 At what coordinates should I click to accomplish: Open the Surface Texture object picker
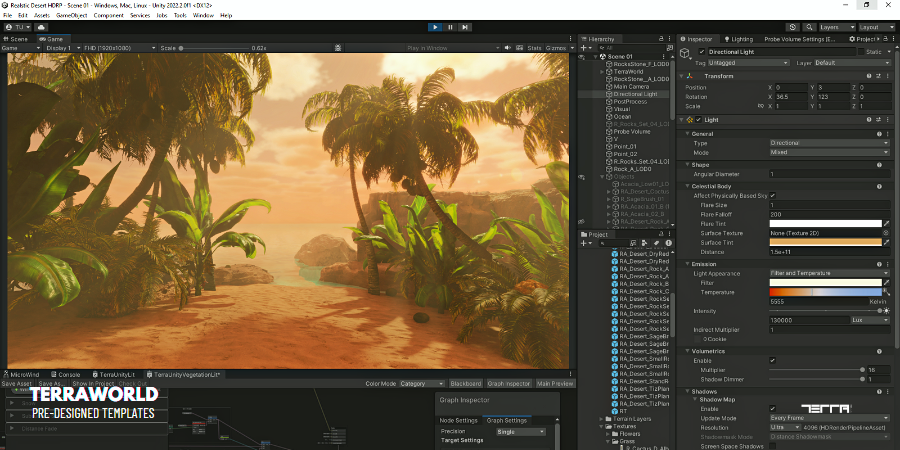click(x=886, y=233)
